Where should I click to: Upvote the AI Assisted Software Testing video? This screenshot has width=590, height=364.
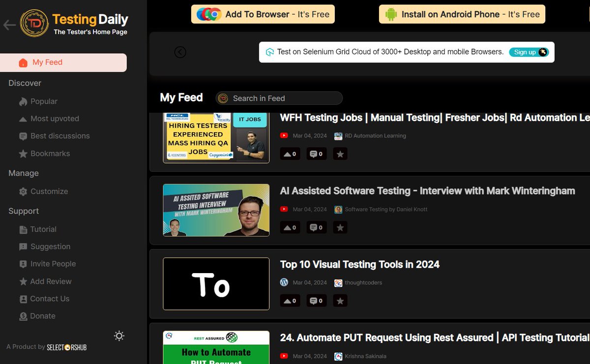click(290, 227)
